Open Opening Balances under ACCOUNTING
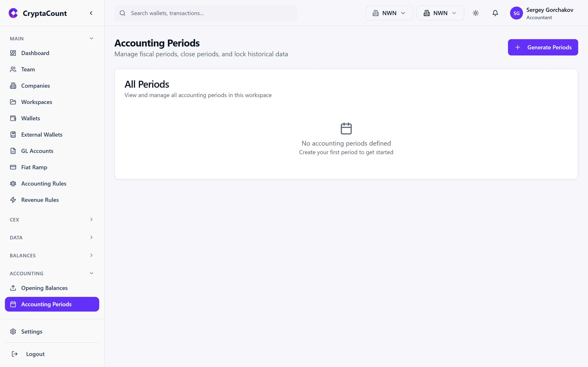This screenshot has height=367, width=588. point(44,288)
